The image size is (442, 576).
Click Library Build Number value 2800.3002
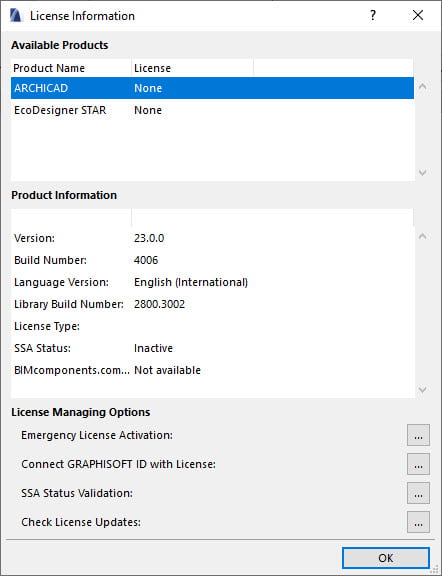159,304
